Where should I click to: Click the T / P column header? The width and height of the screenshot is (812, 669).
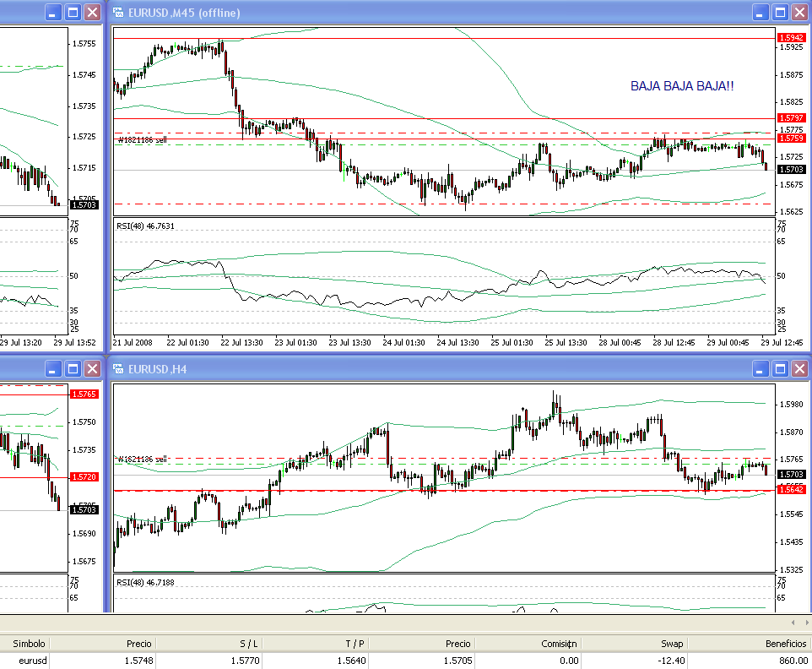355,644
